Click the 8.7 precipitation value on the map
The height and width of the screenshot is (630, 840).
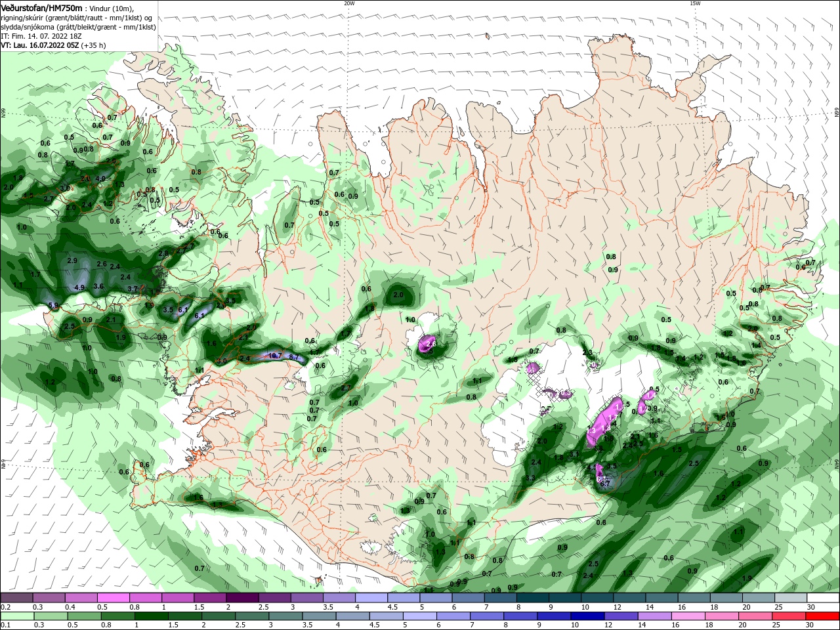[294, 357]
